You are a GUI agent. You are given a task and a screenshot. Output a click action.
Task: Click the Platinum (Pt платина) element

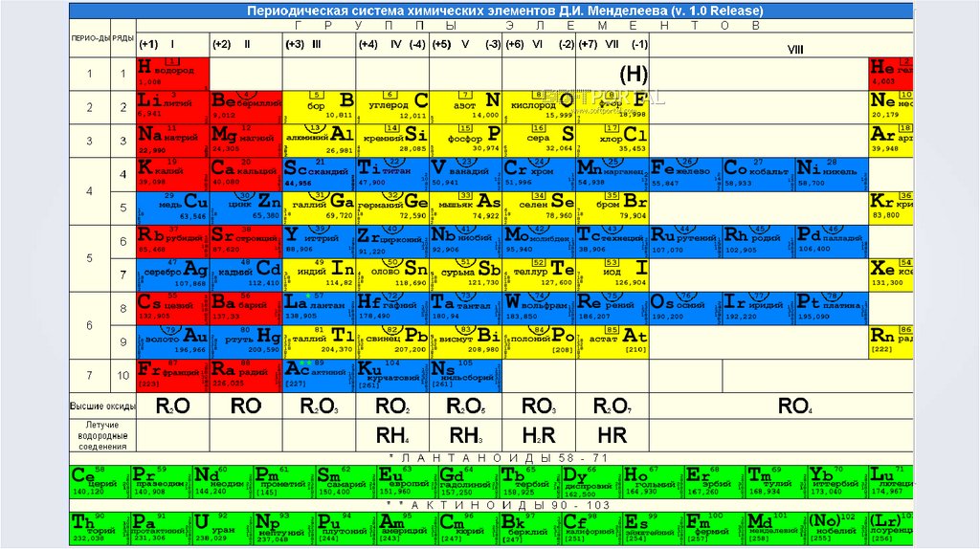pos(832,309)
